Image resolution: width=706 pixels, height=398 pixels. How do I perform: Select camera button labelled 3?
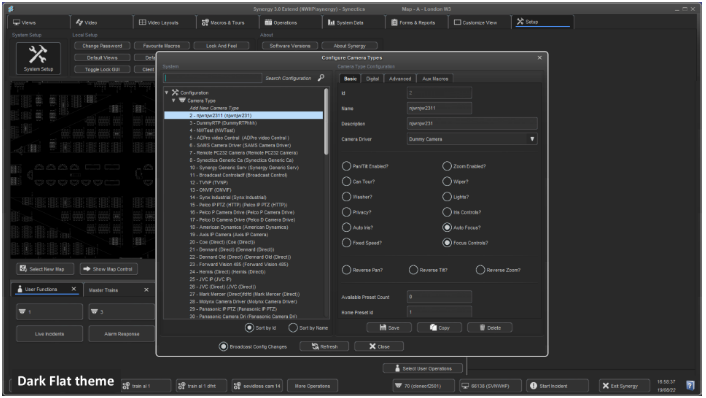122,312
